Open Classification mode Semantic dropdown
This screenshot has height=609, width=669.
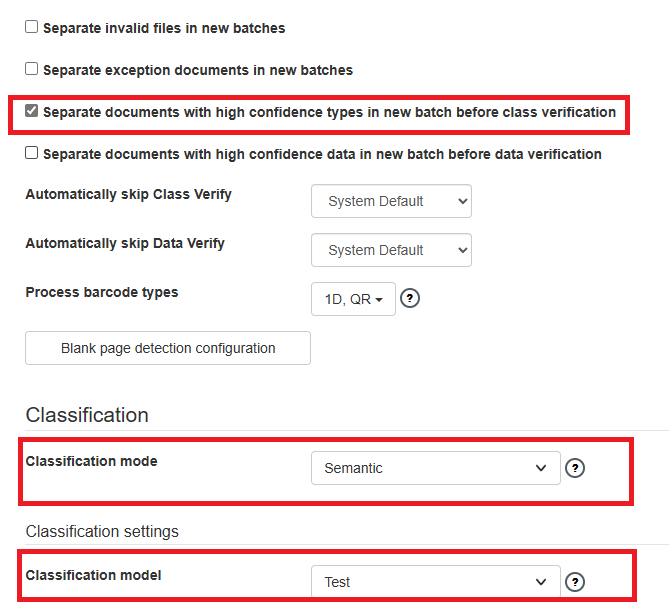(x=435, y=468)
